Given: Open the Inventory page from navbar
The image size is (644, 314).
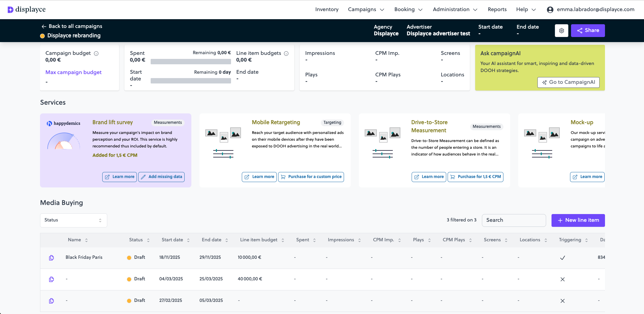Looking at the screenshot, I should tap(327, 9).
